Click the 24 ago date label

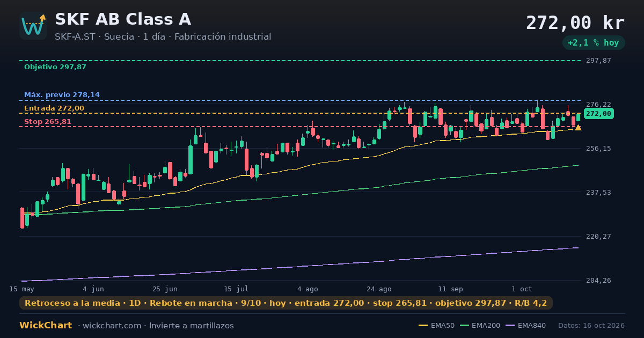pos(379,289)
